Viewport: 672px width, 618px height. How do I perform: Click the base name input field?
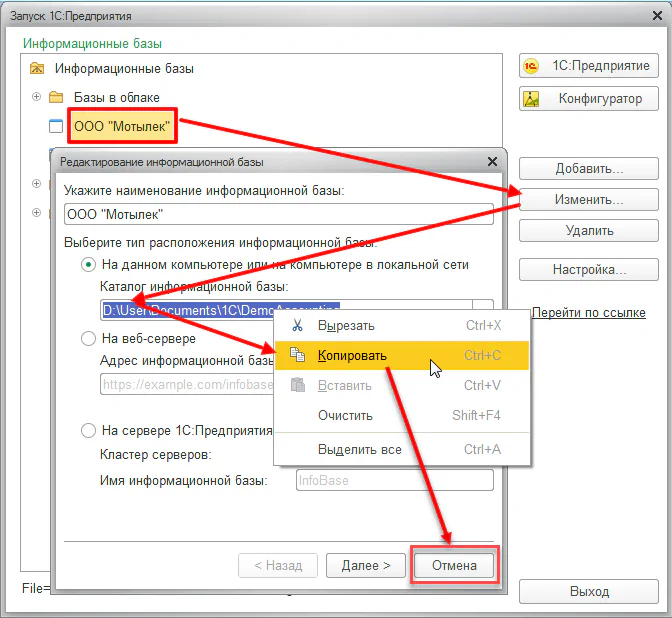coord(278,214)
